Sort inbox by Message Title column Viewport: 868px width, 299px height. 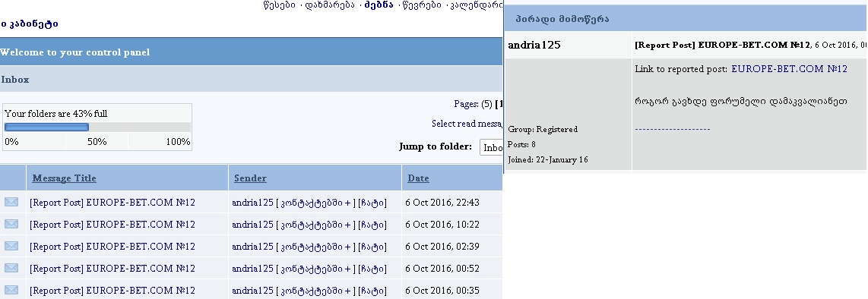[x=64, y=178]
